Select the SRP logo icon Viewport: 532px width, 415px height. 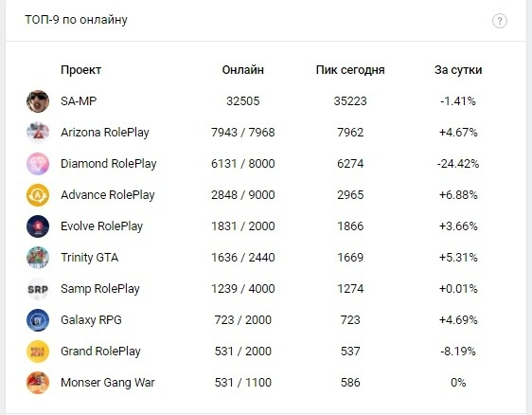38,289
